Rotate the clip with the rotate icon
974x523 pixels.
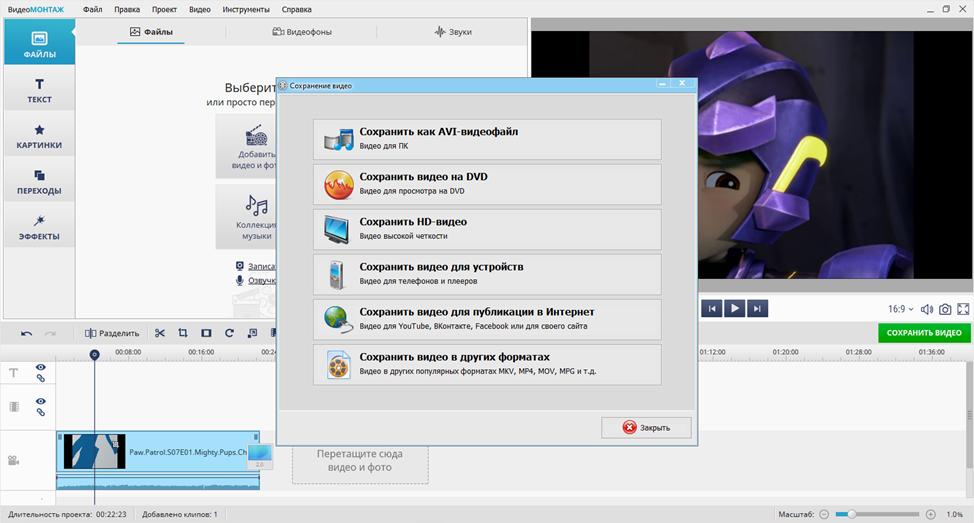(229, 333)
